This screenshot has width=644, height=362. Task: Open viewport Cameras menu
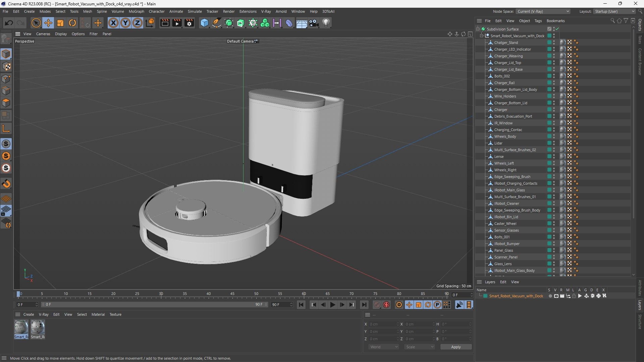[43, 34]
